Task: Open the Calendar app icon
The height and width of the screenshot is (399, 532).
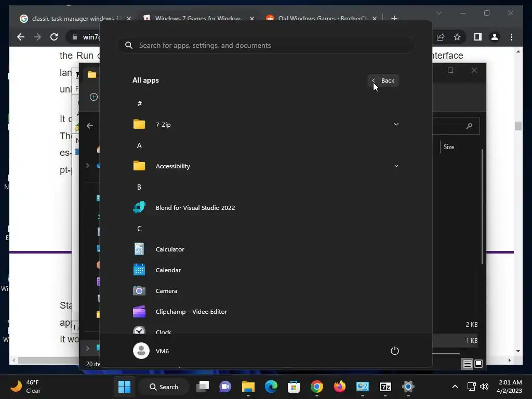Action: pyautogui.click(x=139, y=270)
